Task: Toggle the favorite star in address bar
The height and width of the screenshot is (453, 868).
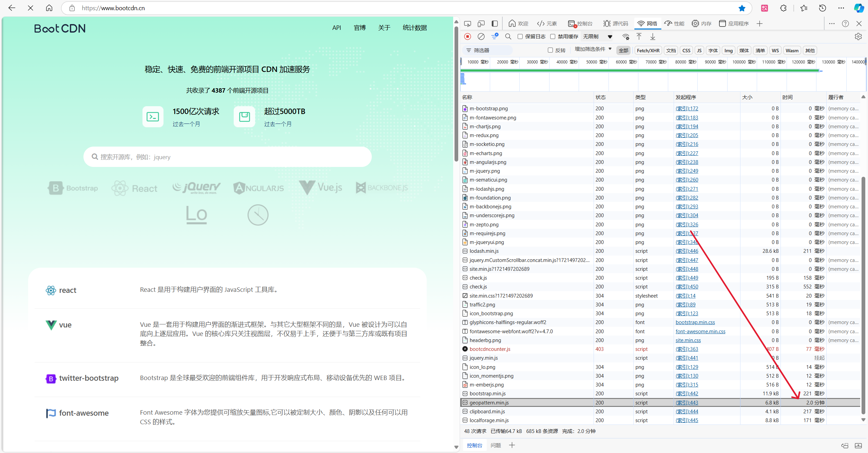Action: tap(742, 8)
